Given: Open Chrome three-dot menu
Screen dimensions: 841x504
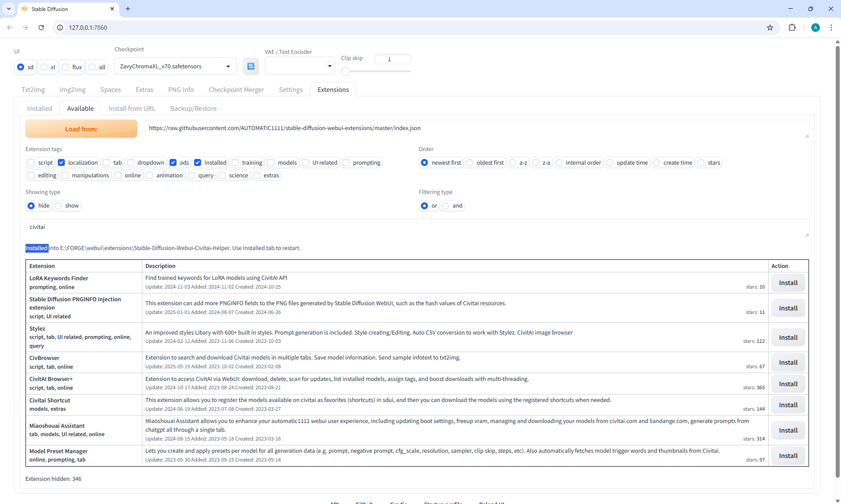Looking at the screenshot, I should [831, 28].
